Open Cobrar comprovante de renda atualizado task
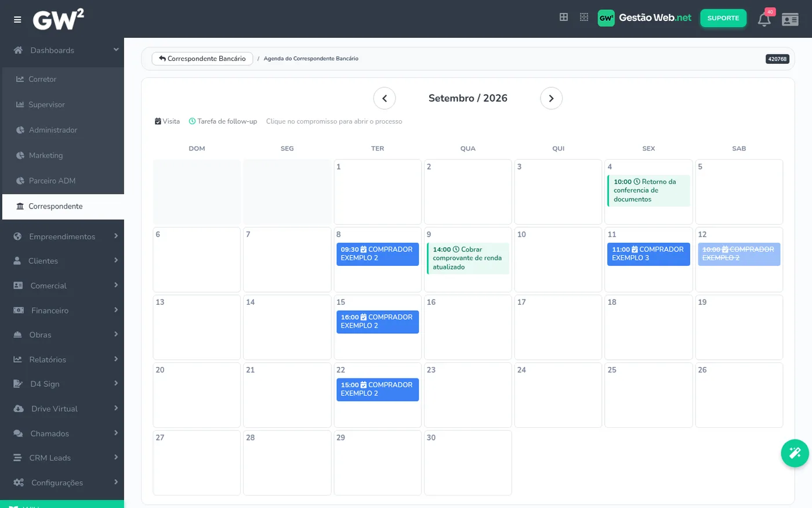The width and height of the screenshot is (812, 508). (468, 258)
